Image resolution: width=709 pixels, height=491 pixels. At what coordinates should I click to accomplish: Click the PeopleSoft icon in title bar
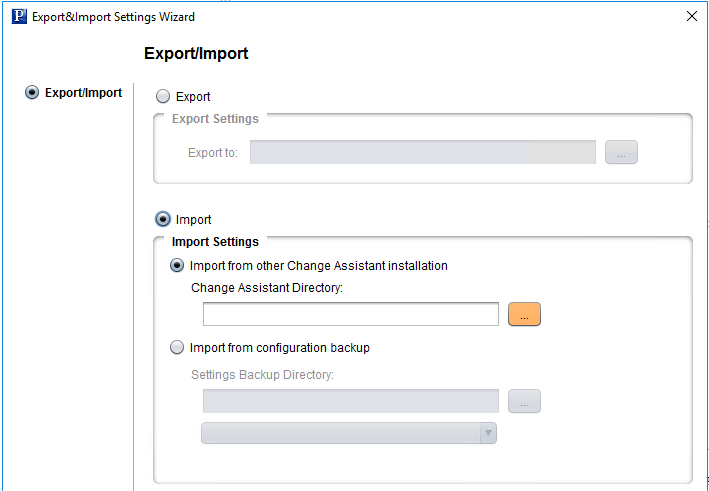[19, 17]
